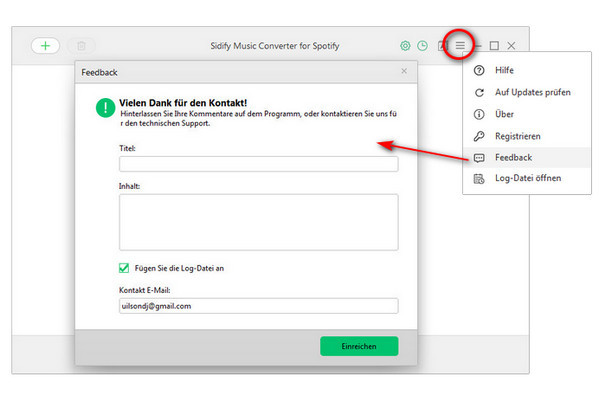Click the question mark icon beside Hilfe
This screenshot has width=599, height=402.
click(479, 70)
